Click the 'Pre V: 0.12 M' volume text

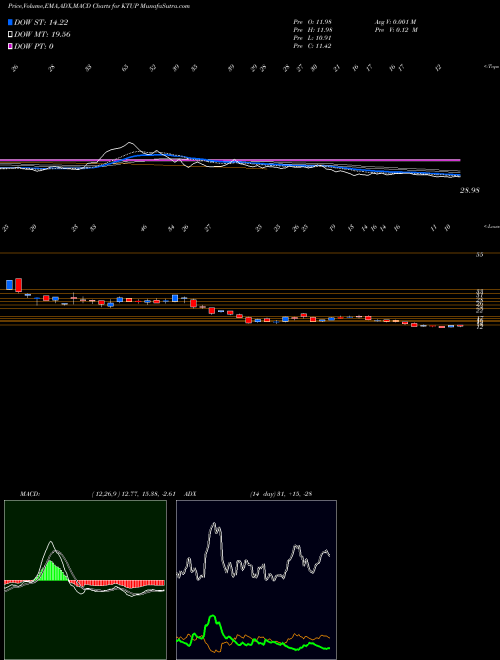397,30
